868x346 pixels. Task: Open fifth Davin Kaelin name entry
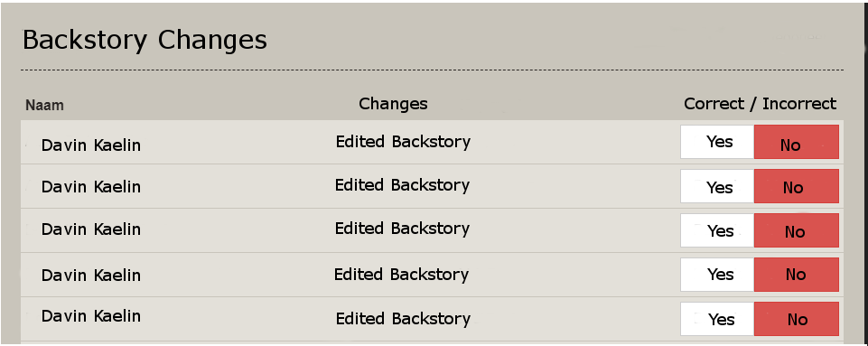(91, 316)
